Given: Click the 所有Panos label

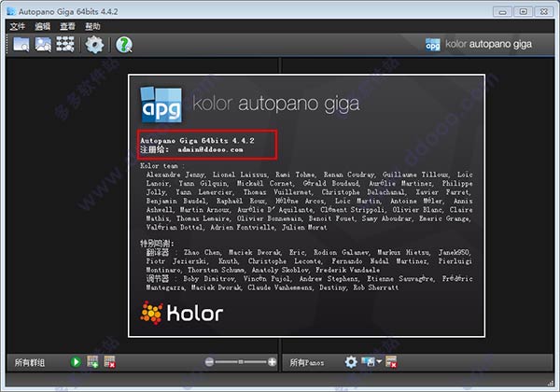Looking at the screenshot, I should coord(307,363).
